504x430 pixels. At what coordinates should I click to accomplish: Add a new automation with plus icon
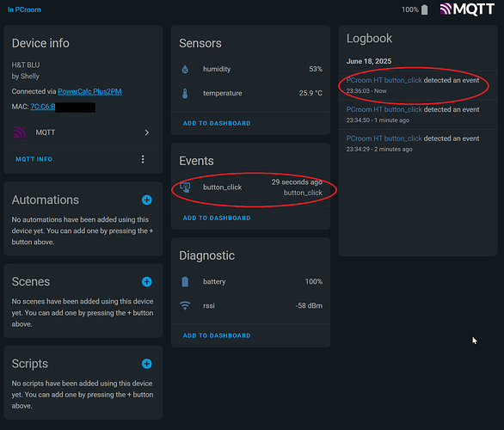pos(147,200)
